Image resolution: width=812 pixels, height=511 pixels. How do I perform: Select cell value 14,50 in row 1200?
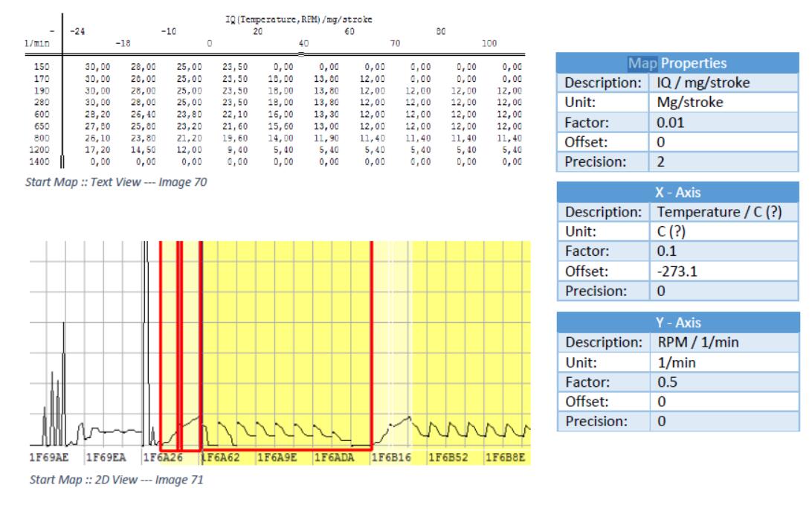[x=144, y=150]
